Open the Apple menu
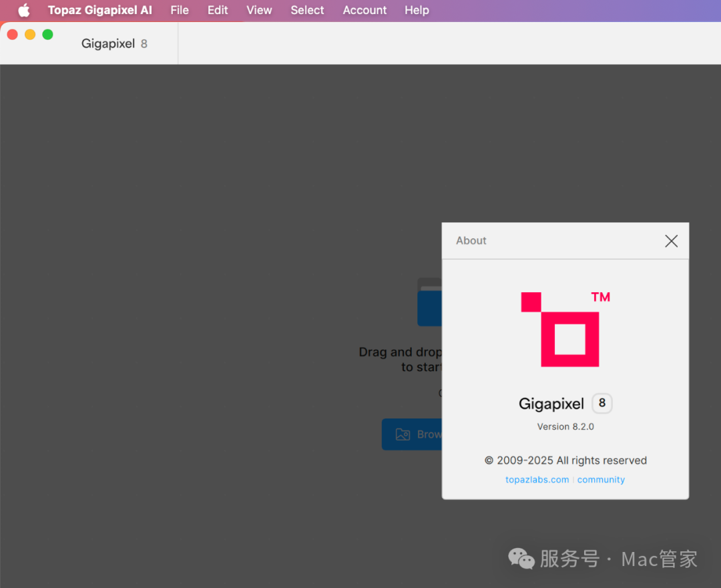Image resolution: width=721 pixels, height=588 pixels. [24, 11]
